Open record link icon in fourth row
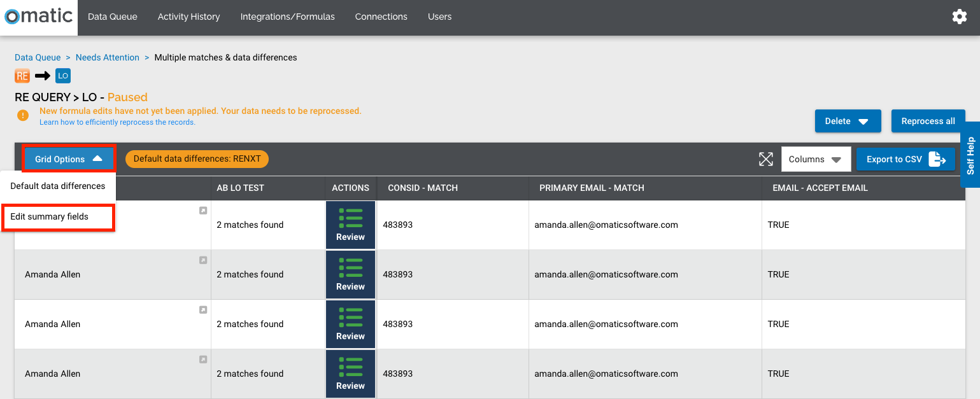Screen dimensions: 980x399 tap(203, 360)
